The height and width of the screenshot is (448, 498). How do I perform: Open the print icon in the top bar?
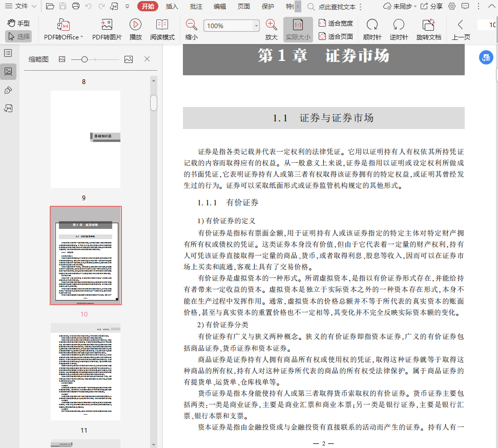point(76,7)
